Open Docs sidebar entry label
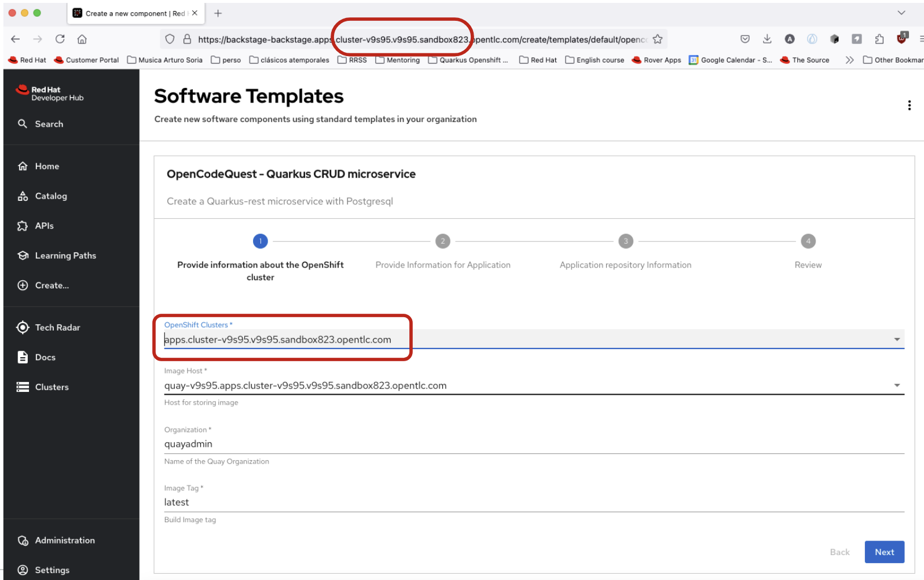This screenshot has width=924, height=580. pos(45,358)
